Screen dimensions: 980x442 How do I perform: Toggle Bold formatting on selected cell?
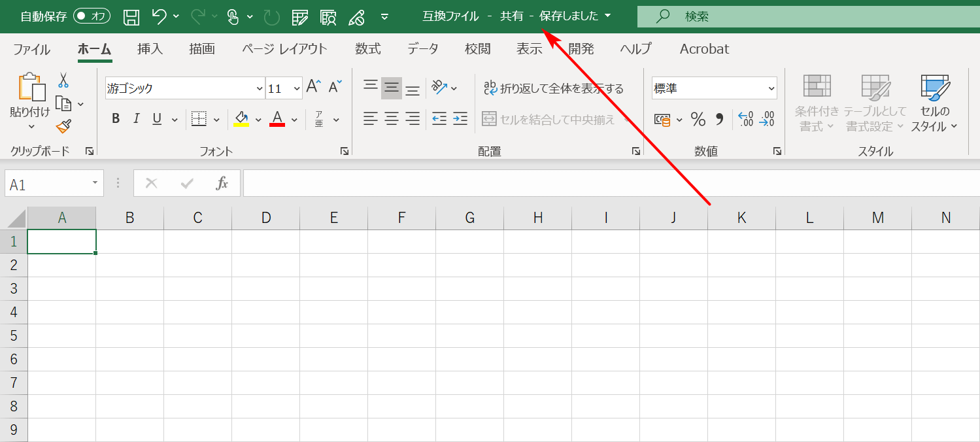pyautogui.click(x=116, y=118)
